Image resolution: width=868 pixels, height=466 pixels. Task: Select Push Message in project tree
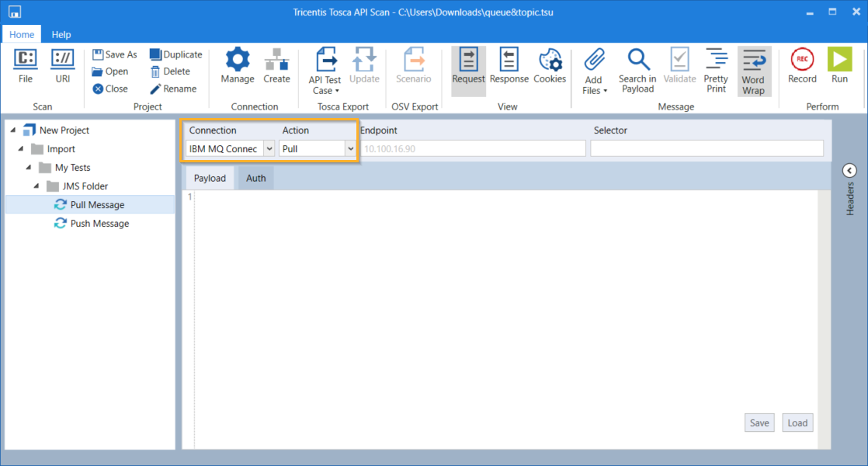(99, 224)
